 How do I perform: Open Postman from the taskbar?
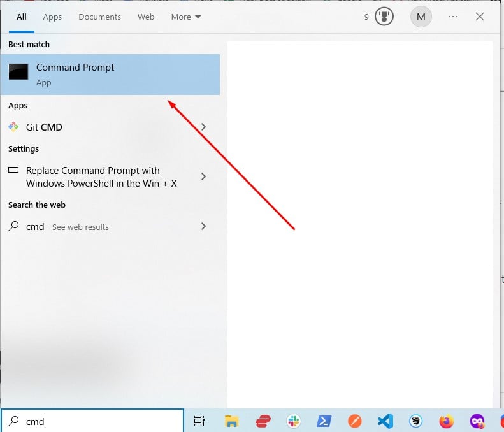click(355, 421)
